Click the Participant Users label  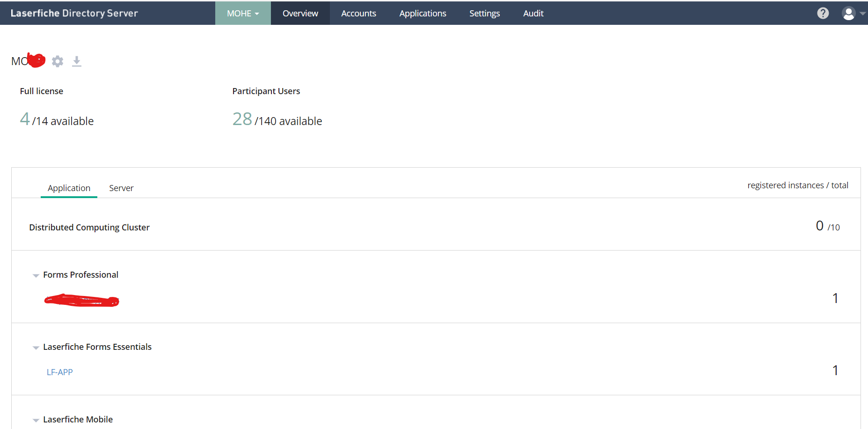click(x=266, y=91)
